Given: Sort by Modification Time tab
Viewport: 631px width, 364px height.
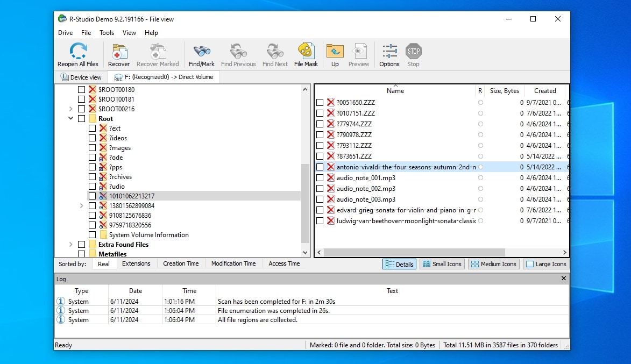Looking at the screenshot, I should [x=233, y=263].
